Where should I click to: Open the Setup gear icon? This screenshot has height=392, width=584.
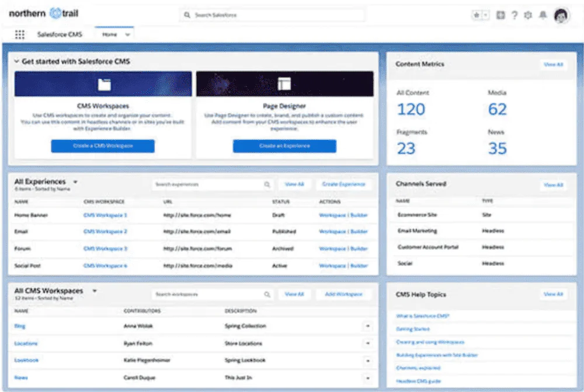pyautogui.click(x=528, y=15)
